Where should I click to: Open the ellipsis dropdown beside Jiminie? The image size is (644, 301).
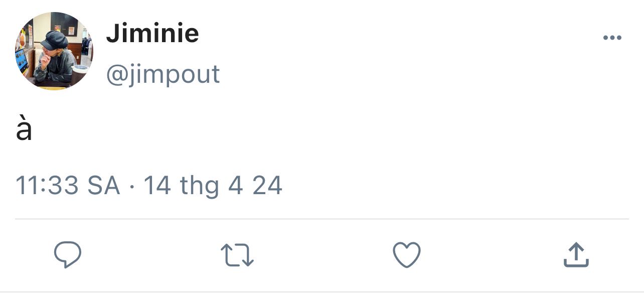pyautogui.click(x=612, y=38)
